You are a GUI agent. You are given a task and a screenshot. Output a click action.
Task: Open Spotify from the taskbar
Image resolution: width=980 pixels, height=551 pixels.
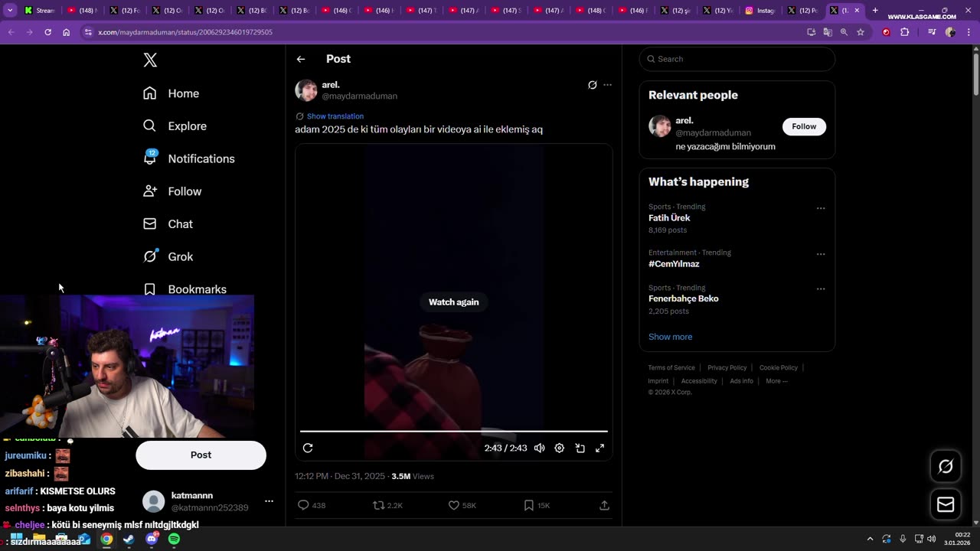point(174,539)
